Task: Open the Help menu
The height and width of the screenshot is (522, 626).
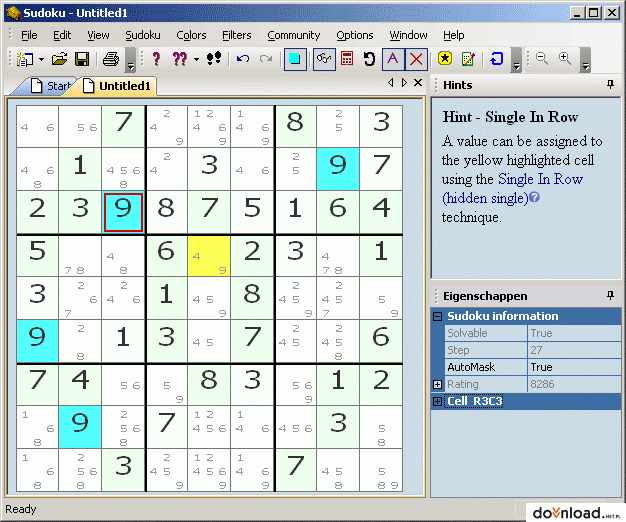Action: coord(454,35)
